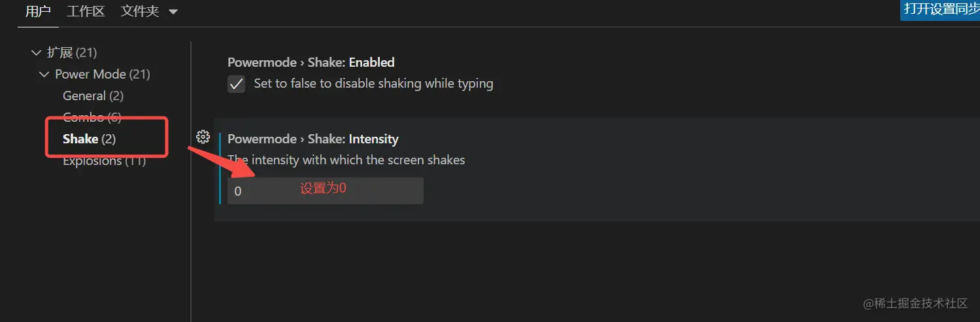980x322 pixels.
Task: Collapse the 扩展 tree chevron
Action: coord(36,52)
